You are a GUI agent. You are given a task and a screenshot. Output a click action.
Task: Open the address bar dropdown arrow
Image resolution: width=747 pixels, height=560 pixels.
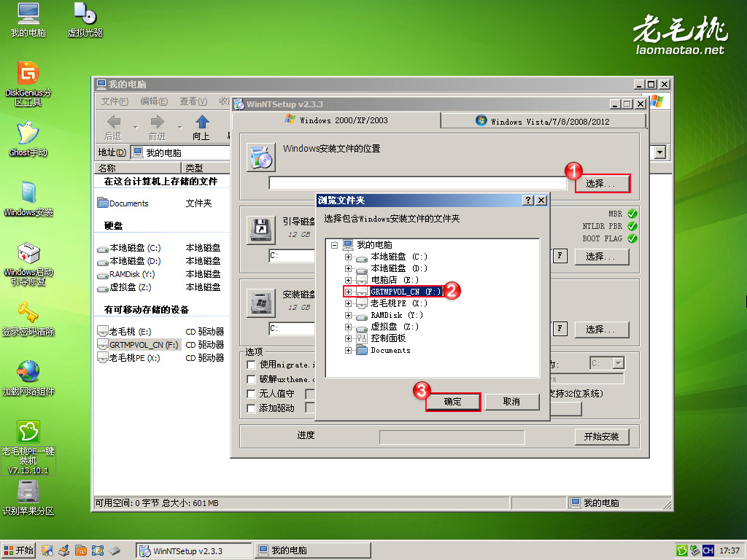(x=659, y=152)
